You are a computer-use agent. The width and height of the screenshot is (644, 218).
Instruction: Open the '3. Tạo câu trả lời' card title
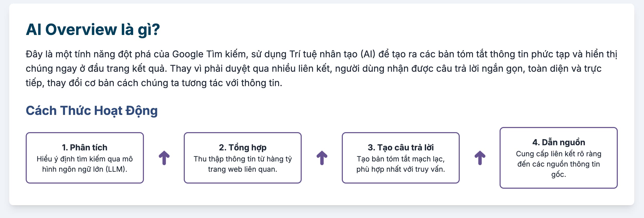pos(401,147)
